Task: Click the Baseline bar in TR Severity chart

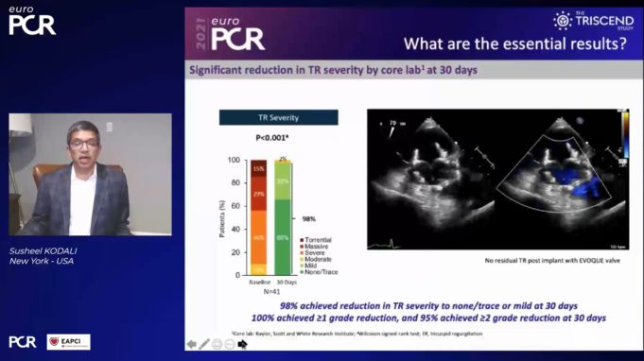Action: point(259,217)
